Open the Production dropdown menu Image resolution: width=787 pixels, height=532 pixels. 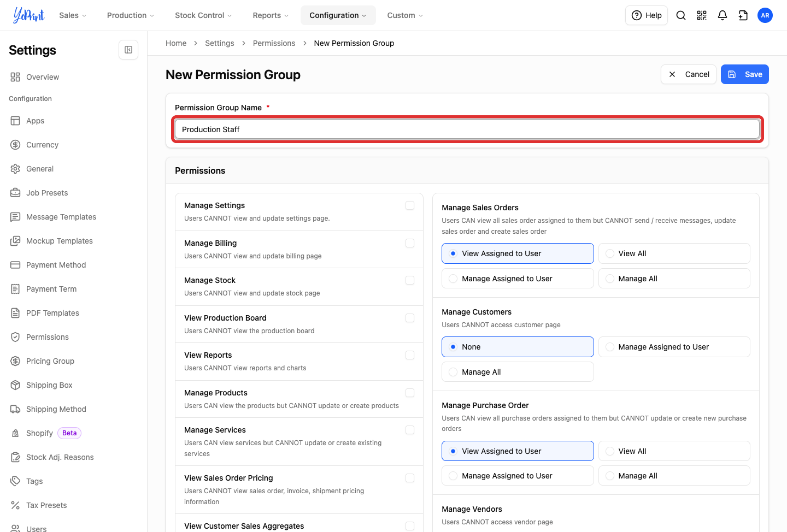(131, 15)
